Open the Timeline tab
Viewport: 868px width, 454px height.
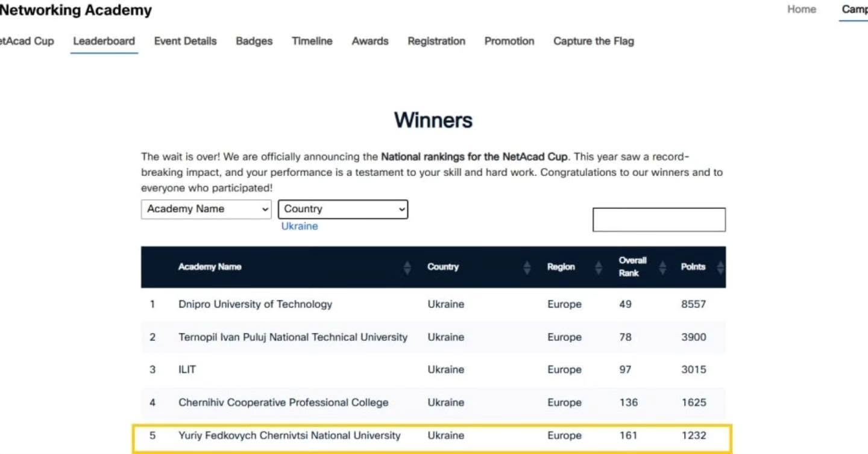tap(312, 41)
